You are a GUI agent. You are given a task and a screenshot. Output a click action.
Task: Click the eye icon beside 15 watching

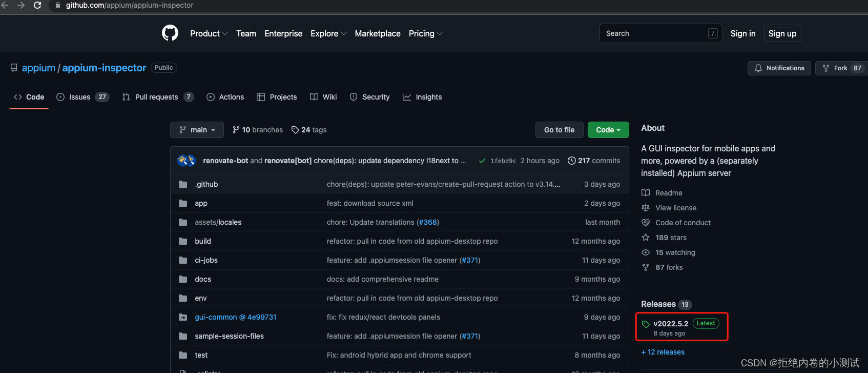pyautogui.click(x=646, y=252)
